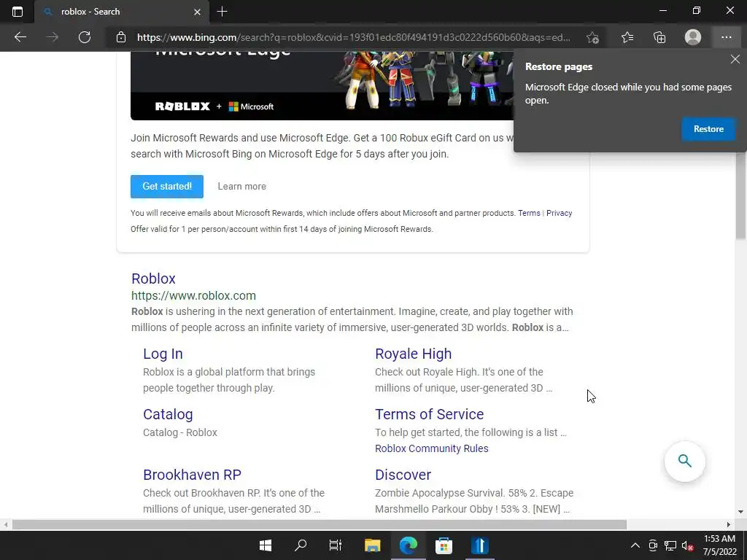The height and width of the screenshot is (560, 747).
Task: Click the floating search magnifier button
Action: [684, 461]
